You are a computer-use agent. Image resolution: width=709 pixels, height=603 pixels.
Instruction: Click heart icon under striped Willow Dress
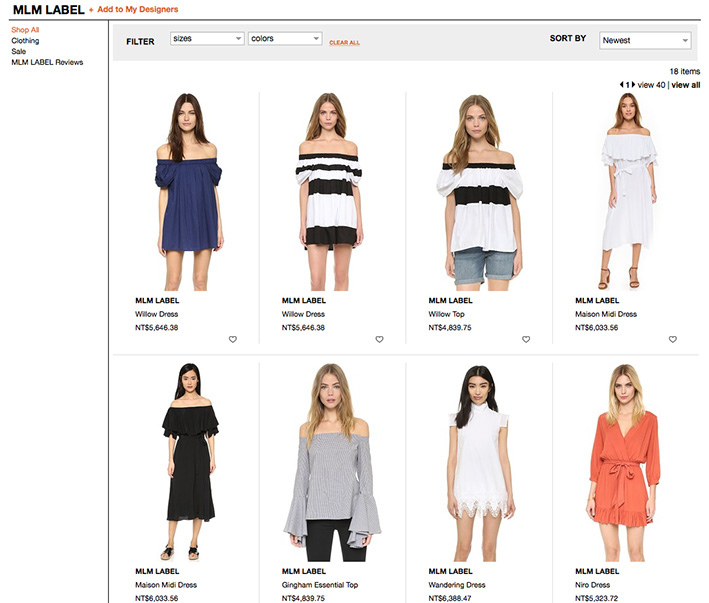click(x=379, y=339)
